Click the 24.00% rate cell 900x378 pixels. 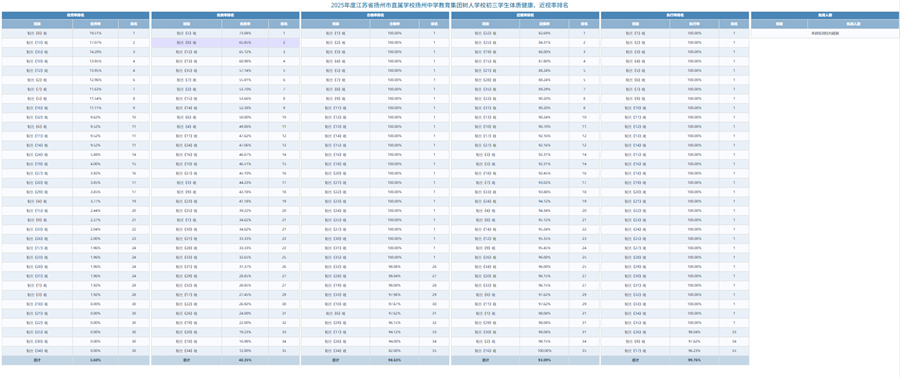(x=245, y=313)
